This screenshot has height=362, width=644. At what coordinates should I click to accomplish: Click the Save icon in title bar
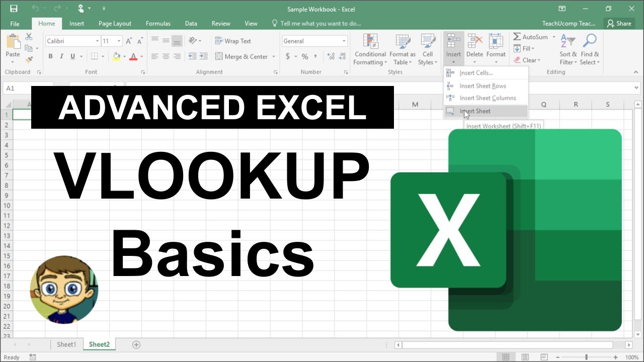click(14, 9)
